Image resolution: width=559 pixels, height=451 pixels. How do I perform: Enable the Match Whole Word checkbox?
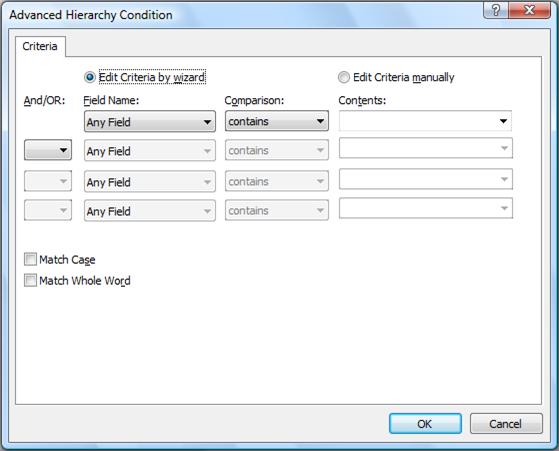click(30, 280)
